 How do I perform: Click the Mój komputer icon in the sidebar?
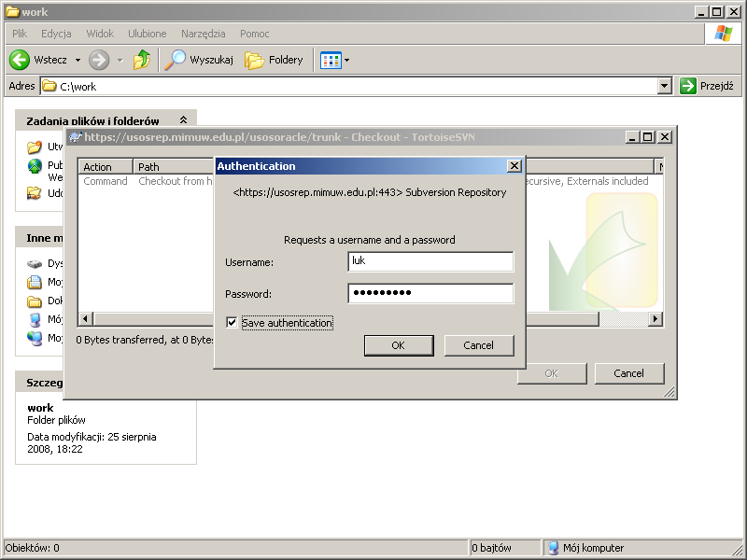[x=35, y=319]
